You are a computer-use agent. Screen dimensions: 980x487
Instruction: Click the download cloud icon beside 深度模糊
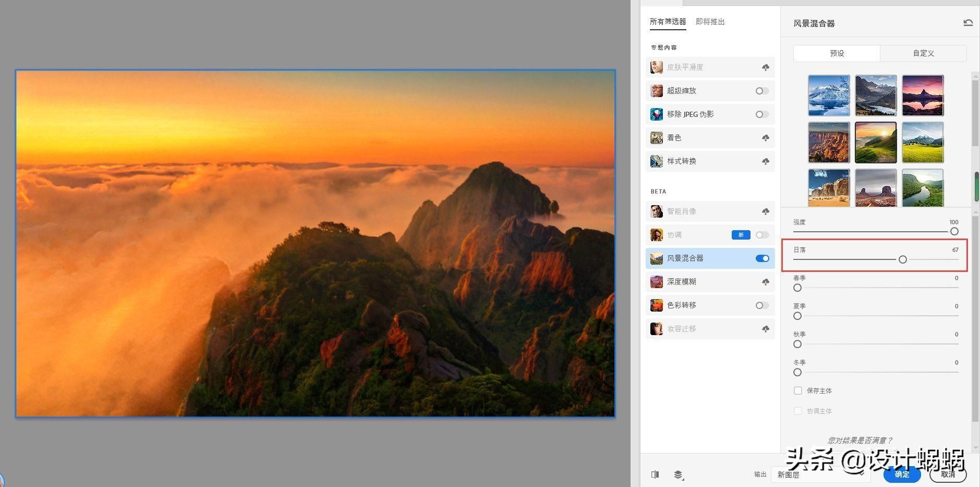coord(765,281)
